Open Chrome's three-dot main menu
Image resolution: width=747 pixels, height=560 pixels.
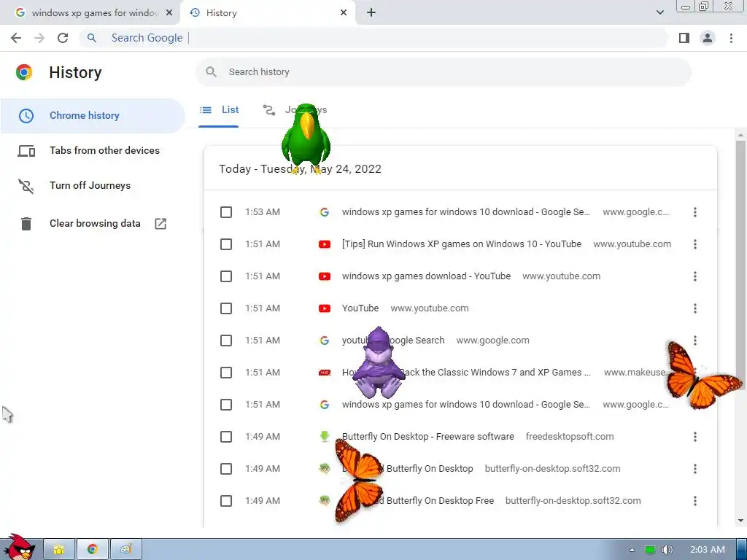[x=731, y=38]
